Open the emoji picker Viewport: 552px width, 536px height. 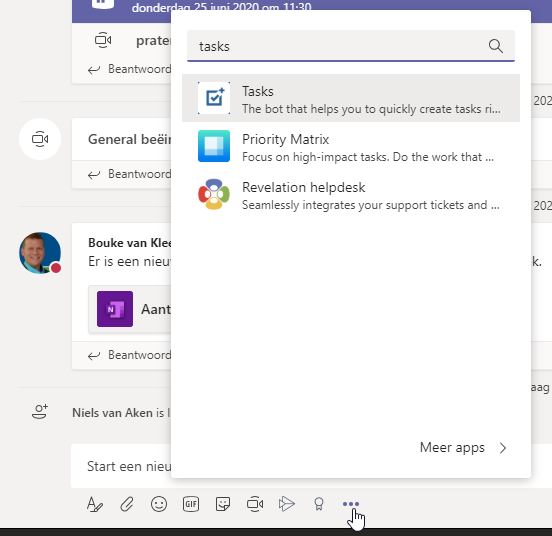pos(159,504)
